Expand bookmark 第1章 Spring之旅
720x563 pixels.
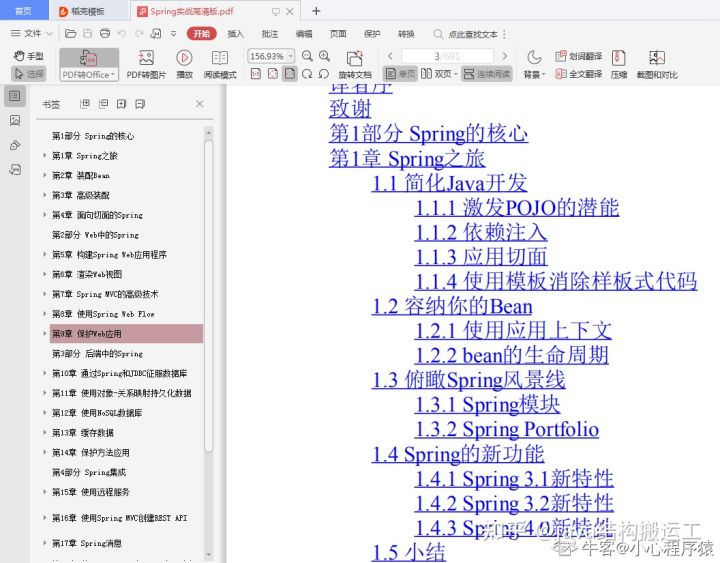click(45, 156)
